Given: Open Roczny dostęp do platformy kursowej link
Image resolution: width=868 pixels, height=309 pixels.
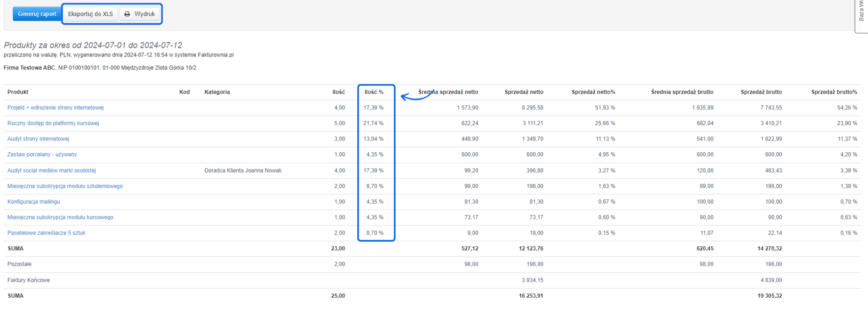Looking at the screenshot, I should [53, 123].
